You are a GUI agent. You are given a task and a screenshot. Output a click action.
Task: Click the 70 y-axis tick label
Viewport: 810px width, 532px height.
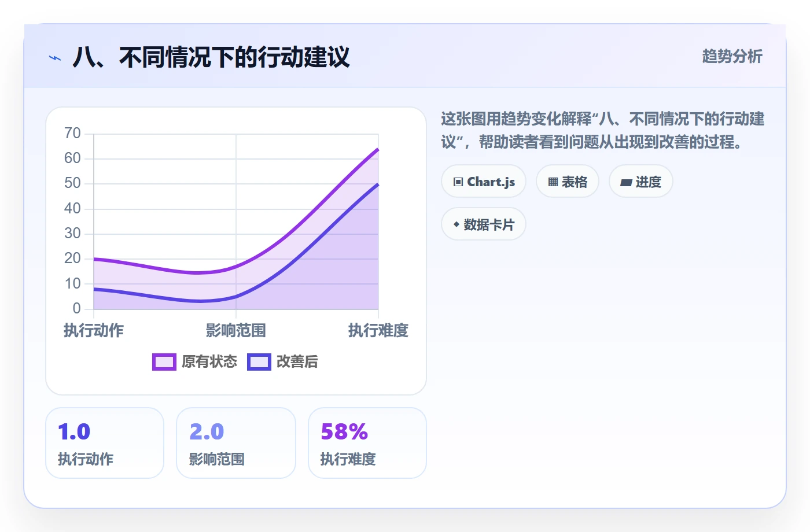click(72, 134)
